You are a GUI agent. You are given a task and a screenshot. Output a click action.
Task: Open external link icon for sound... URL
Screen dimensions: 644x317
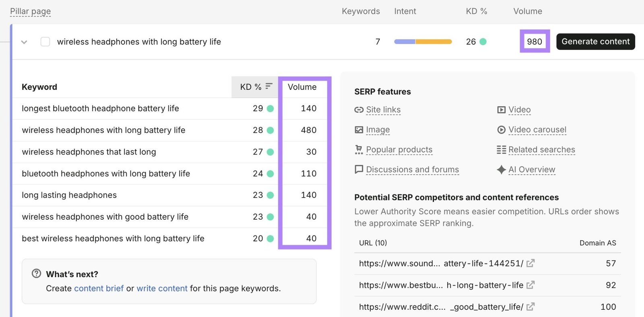tap(530, 263)
